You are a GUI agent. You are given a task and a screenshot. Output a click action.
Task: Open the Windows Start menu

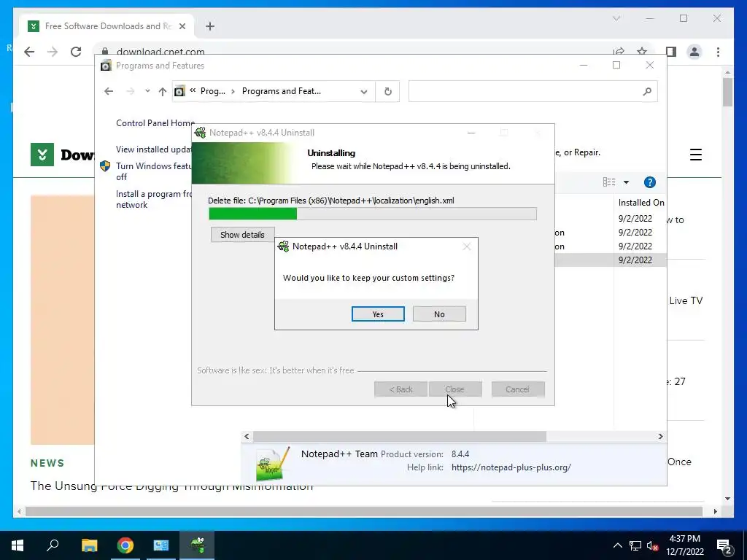point(18,545)
